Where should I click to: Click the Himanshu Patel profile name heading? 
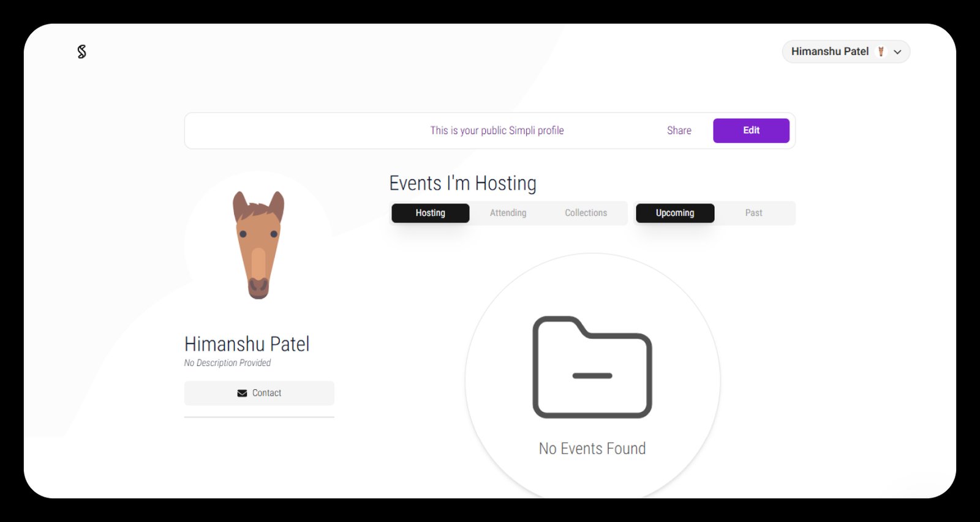(x=247, y=344)
